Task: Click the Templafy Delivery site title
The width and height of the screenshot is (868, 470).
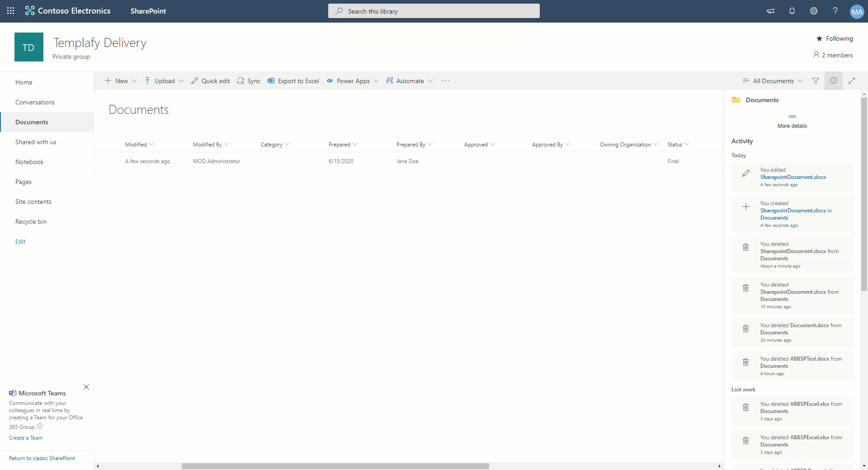Action: point(100,42)
